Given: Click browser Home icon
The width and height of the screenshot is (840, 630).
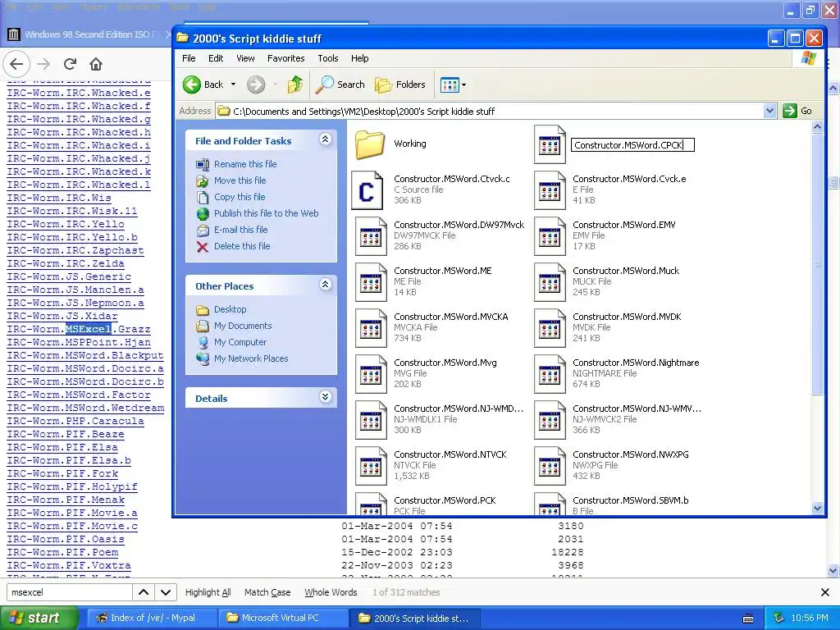Looking at the screenshot, I should coord(96,64).
